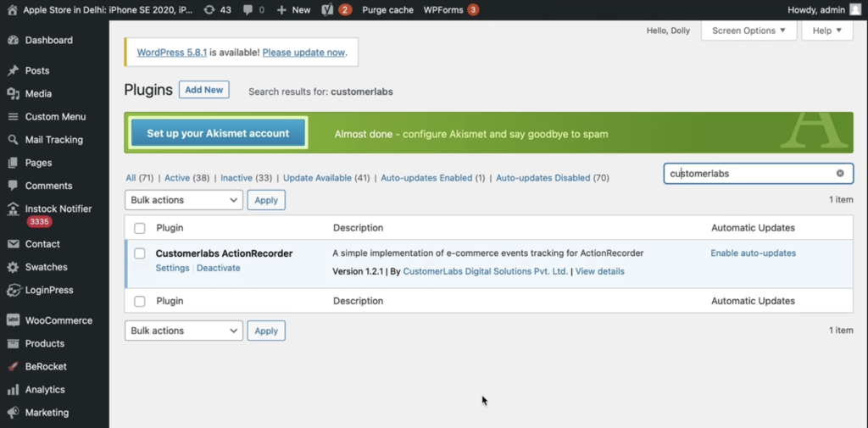Click the top Apply button
Screen dimensions: 868x428
(x=266, y=200)
